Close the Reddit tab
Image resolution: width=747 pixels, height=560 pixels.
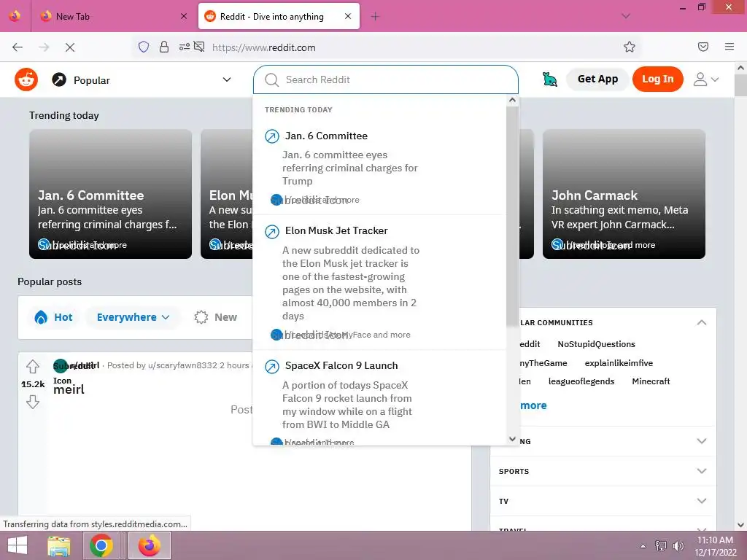pos(348,16)
